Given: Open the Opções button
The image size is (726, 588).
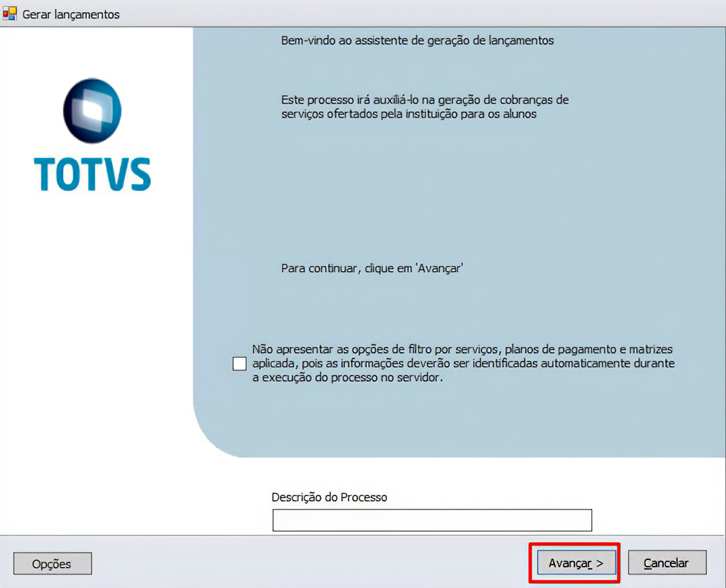Looking at the screenshot, I should pos(52,564).
